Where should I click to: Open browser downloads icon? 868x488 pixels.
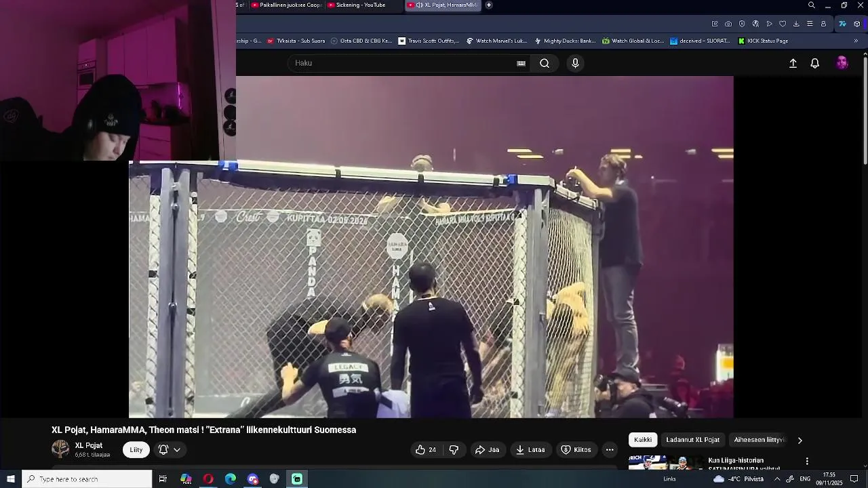click(x=796, y=24)
